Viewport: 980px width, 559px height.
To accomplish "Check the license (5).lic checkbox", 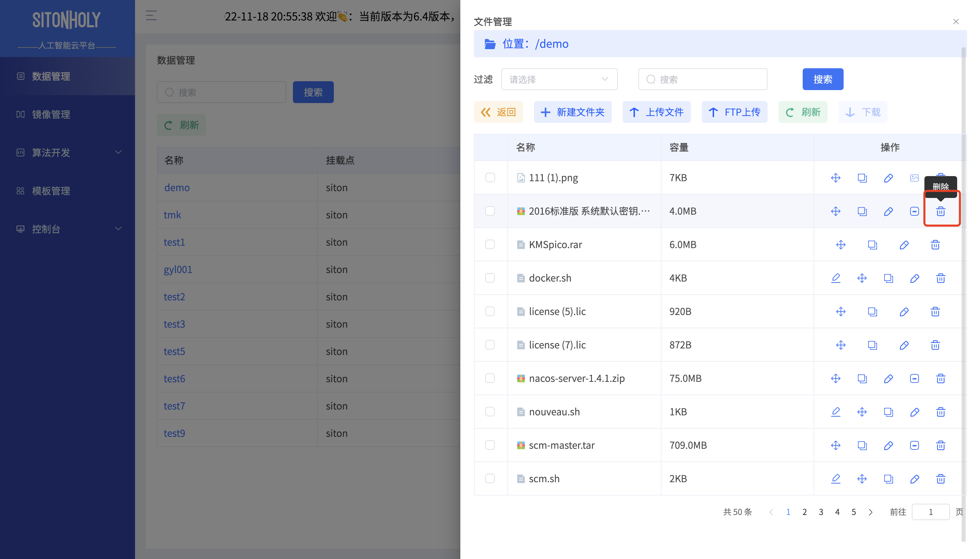I will pos(490,311).
